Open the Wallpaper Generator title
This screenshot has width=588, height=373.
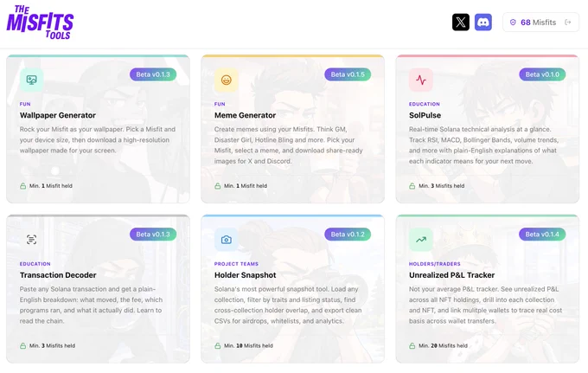[x=58, y=115]
